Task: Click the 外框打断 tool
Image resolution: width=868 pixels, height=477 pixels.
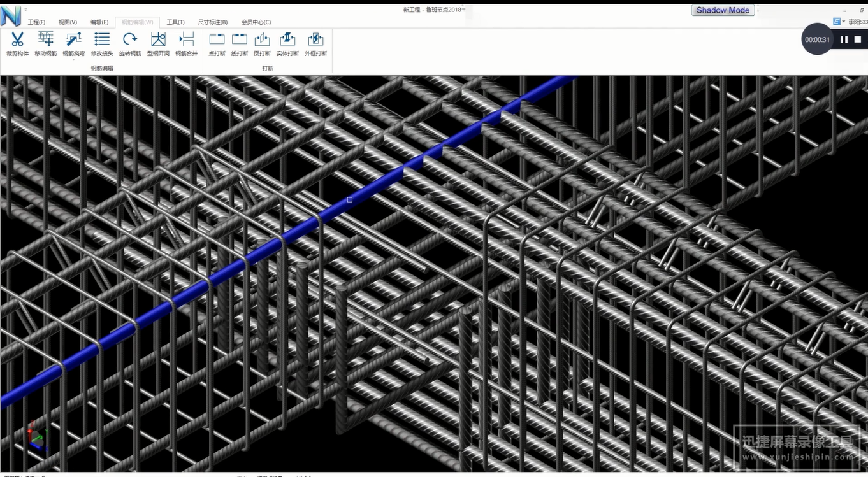Action: coord(315,44)
